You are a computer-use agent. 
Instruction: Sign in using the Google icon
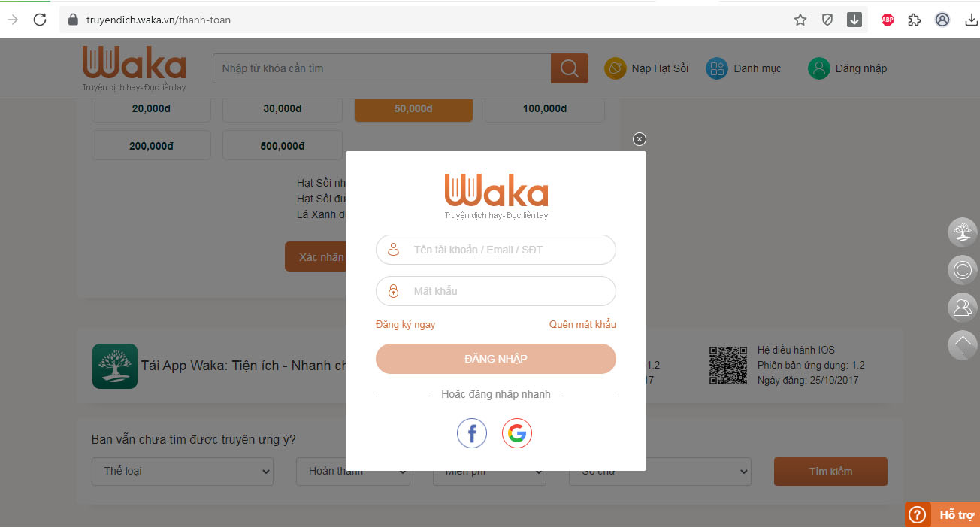pos(517,433)
